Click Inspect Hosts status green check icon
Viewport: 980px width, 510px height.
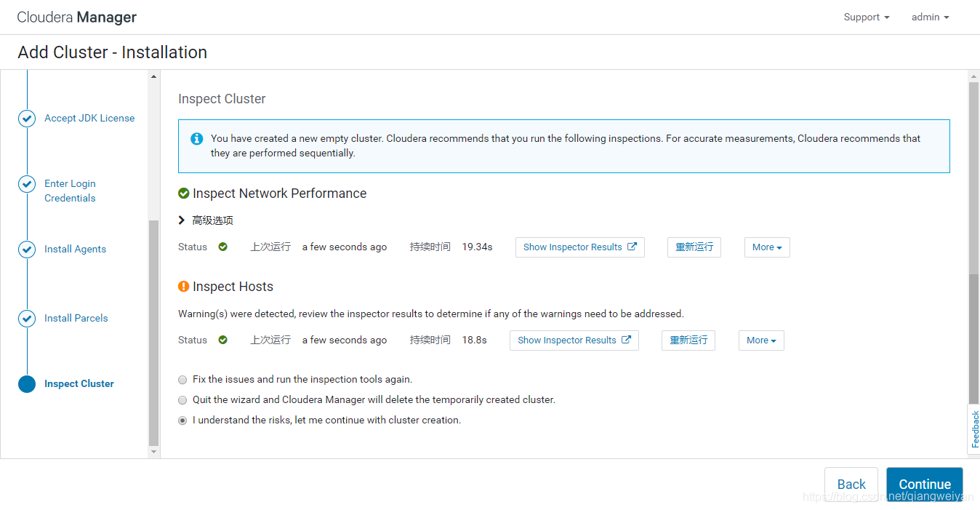pyautogui.click(x=223, y=340)
